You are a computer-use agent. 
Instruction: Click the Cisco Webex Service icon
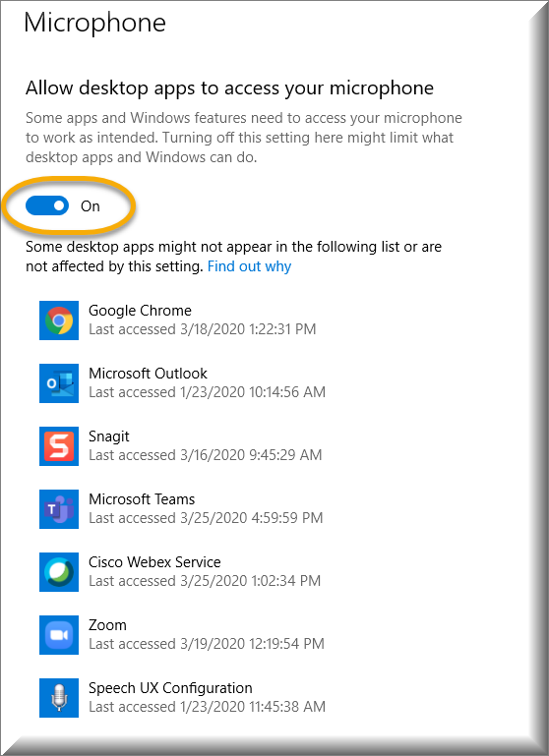[x=59, y=572]
